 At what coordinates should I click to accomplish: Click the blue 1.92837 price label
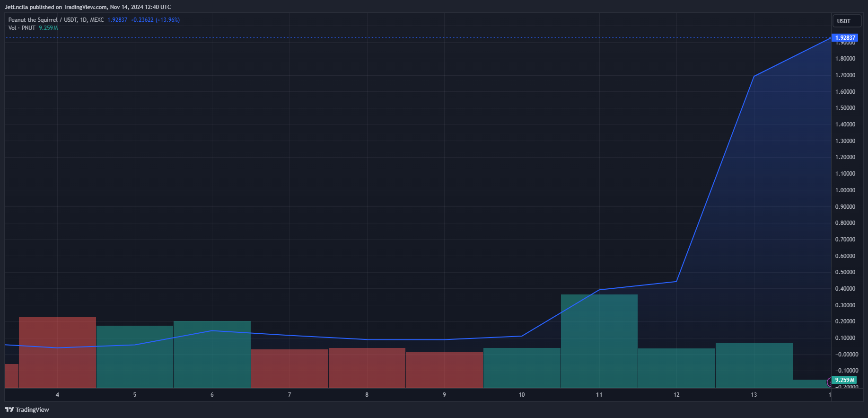pos(845,38)
